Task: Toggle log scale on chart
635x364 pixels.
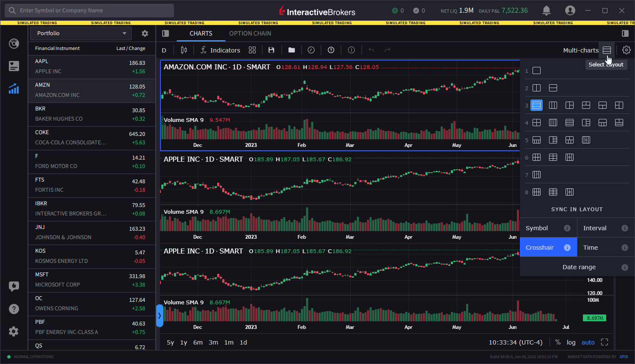Action: click(571, 342)
